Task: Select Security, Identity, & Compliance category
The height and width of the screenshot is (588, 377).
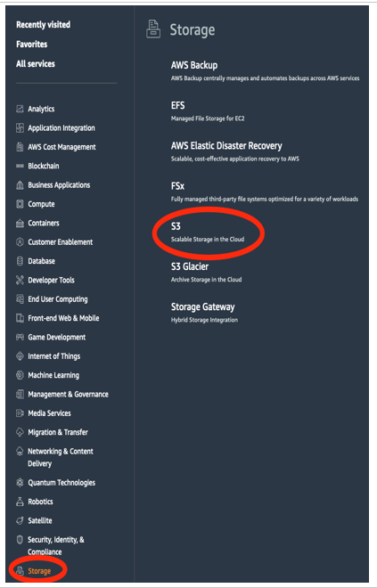Action: click(56, 546)
